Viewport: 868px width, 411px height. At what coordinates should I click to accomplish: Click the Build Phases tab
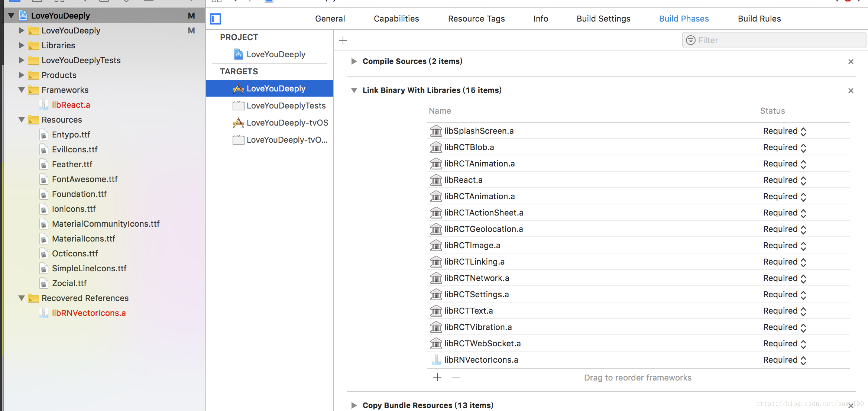[684, 18]
